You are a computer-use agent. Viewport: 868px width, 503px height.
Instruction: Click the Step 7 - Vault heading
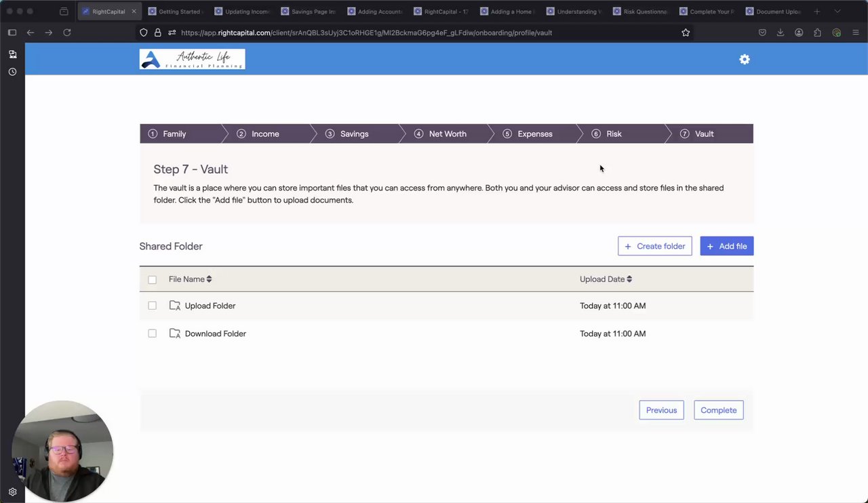point(191,169)
